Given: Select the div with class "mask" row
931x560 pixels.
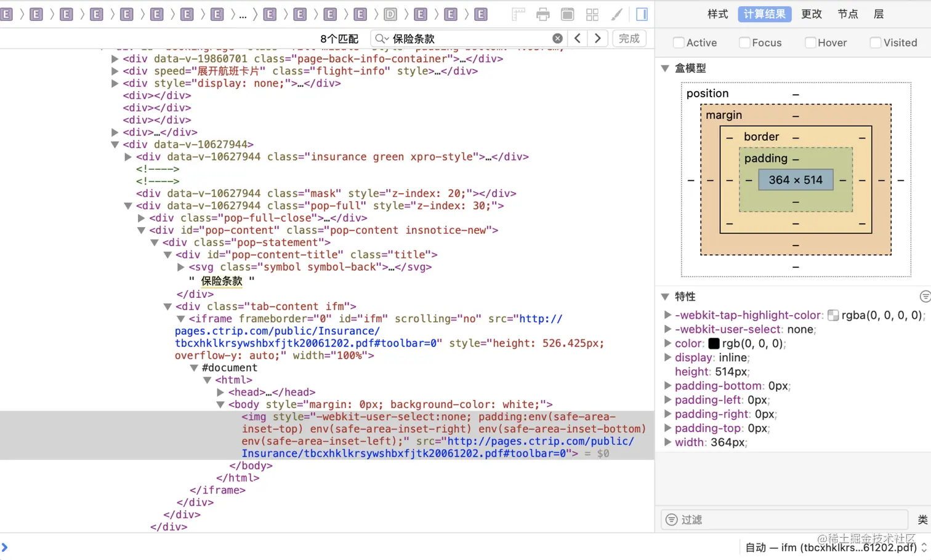Looking at the screenshot, I should click(326, 193).
